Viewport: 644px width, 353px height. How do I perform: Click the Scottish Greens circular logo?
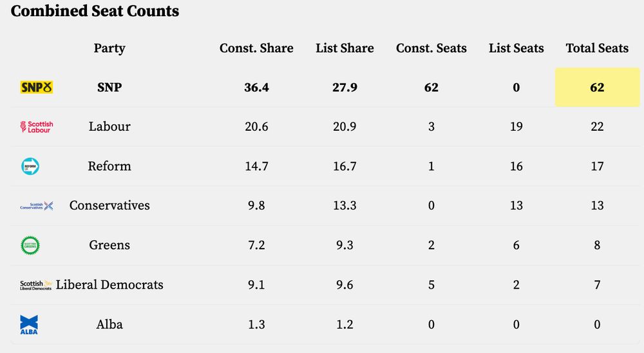(30, 245)
